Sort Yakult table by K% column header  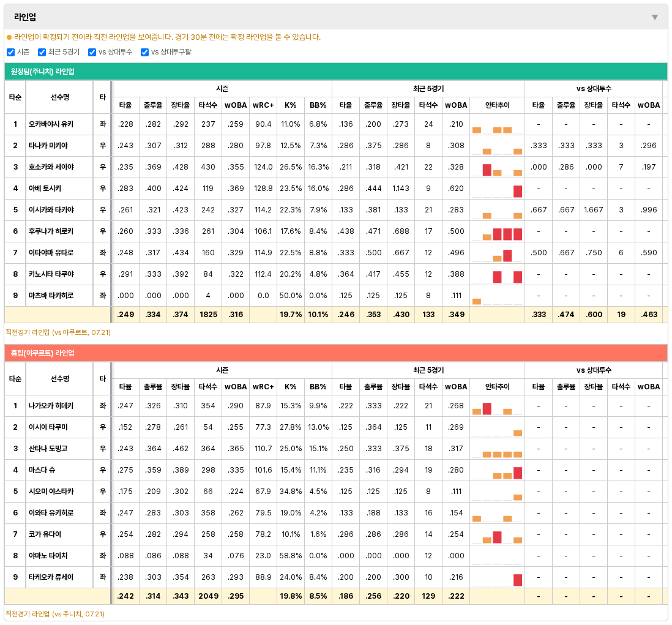(291, 387)
